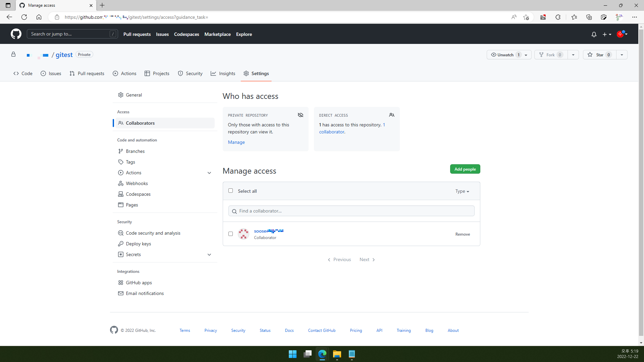
Task: Open the user avatar menu
Action: 622,34
